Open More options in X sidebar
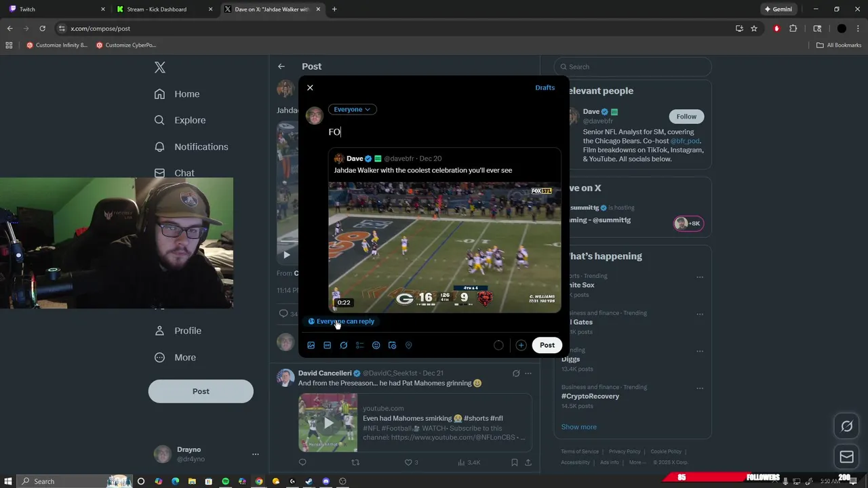This screenshot has height=488, width=868. (175, 357)
